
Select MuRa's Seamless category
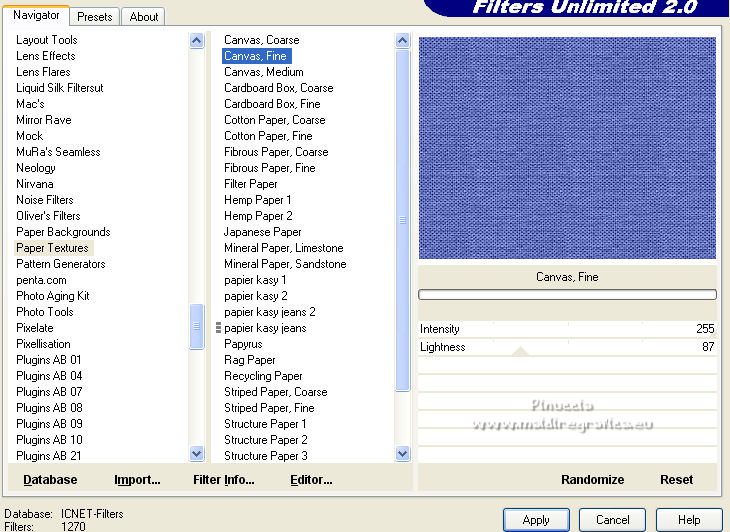pos(58,152)
